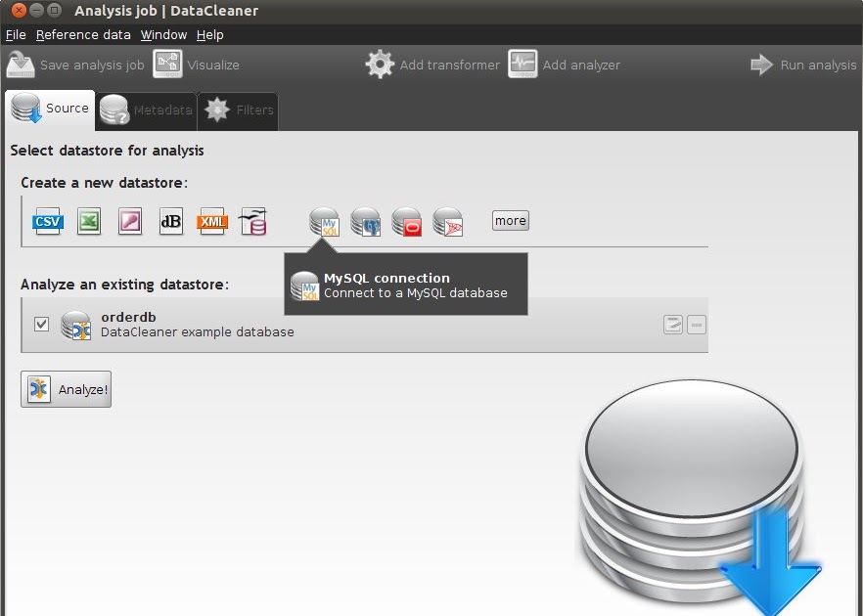863x616 pixels.
Task: Create an XML file datastore
Action: click(212, 221)
